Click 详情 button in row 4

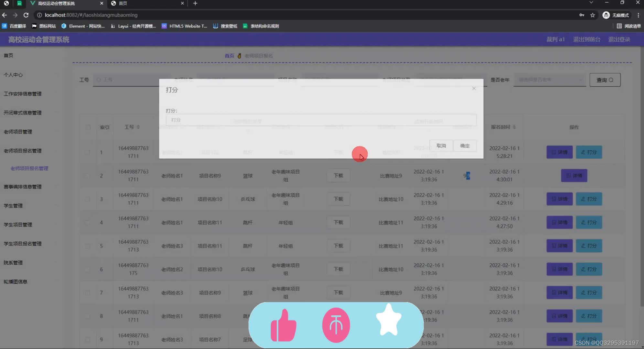(x=559, y=223)
